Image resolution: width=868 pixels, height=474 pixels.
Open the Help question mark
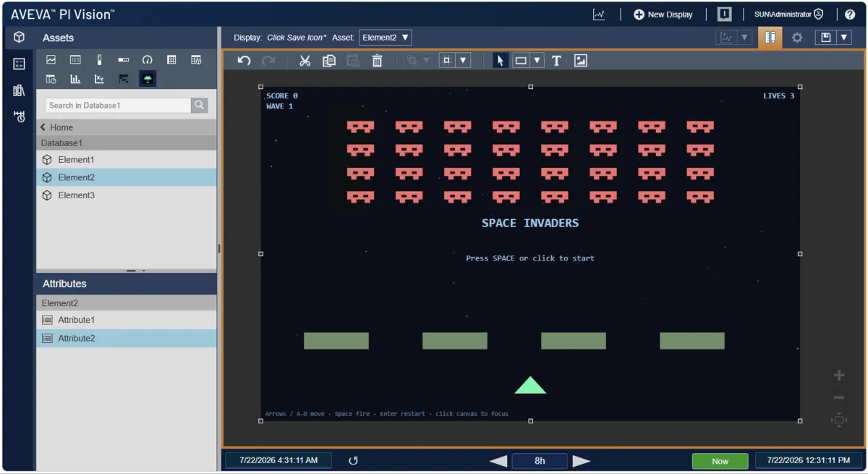[850, 14]
